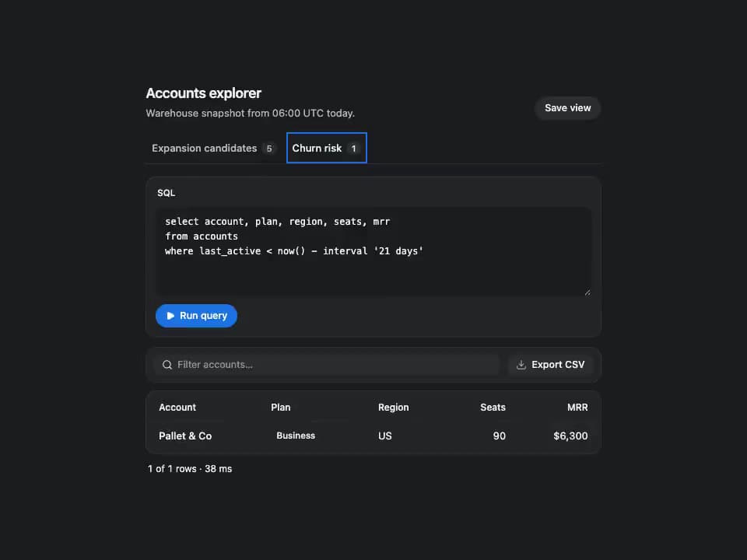This screenshot has height=560, width=747.
Task: Select the 90 seats value
Action: (500, 436)
